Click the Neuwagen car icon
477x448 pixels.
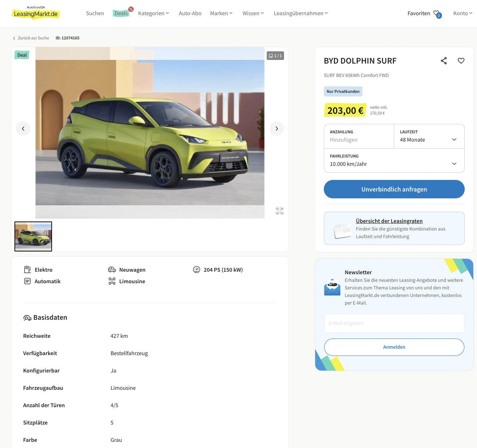coord(112,270)
